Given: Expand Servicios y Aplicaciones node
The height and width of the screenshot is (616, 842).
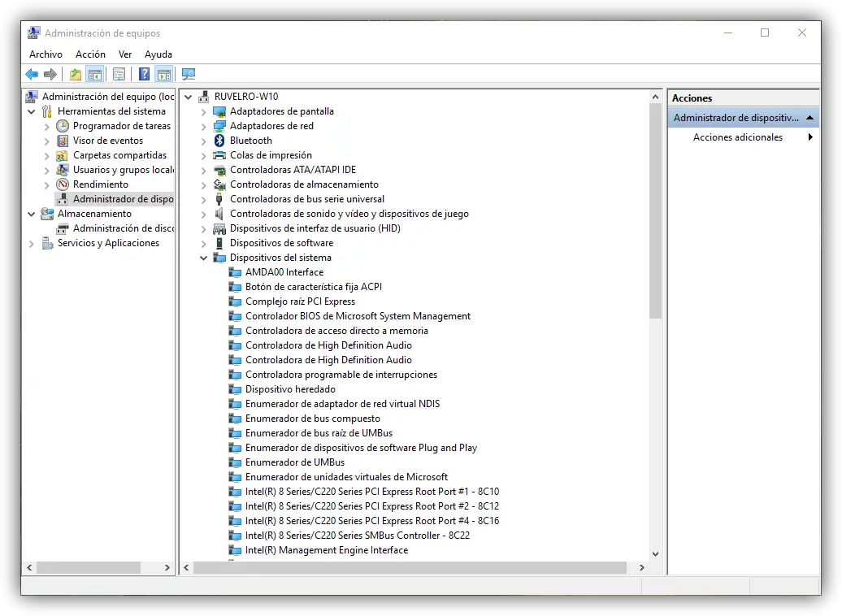Looking at the screenshot, I should point(31,243).
